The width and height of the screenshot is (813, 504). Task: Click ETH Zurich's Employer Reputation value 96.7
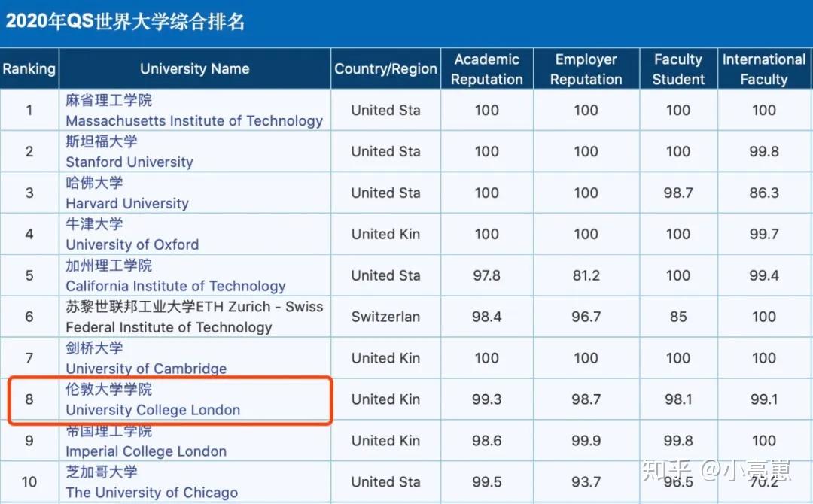[x=586, y=317]
